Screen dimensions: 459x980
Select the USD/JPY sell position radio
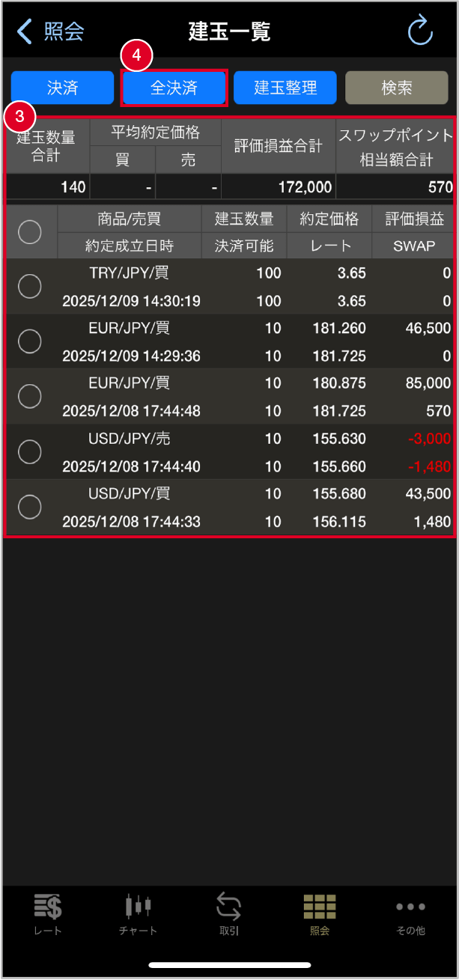pyautogui.click(x=30, y=451)
